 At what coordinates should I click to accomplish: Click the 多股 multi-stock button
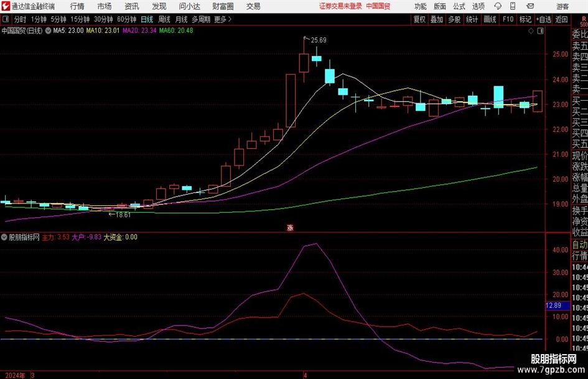coord(454,19)
